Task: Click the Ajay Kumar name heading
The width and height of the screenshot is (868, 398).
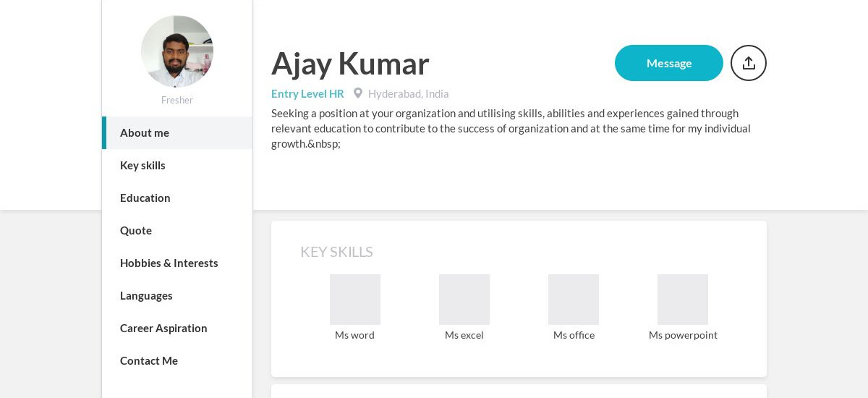Action: click(x=350, y=63)
